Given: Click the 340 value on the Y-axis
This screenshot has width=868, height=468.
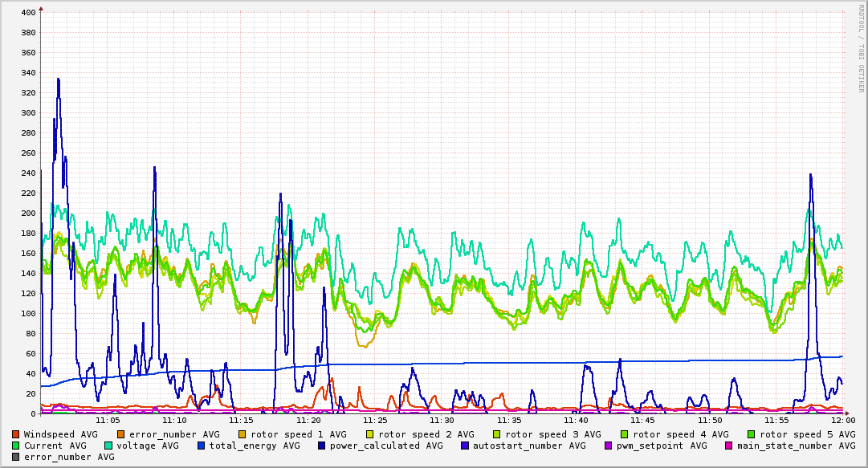Looking at the screenshot, I should 28,72.
